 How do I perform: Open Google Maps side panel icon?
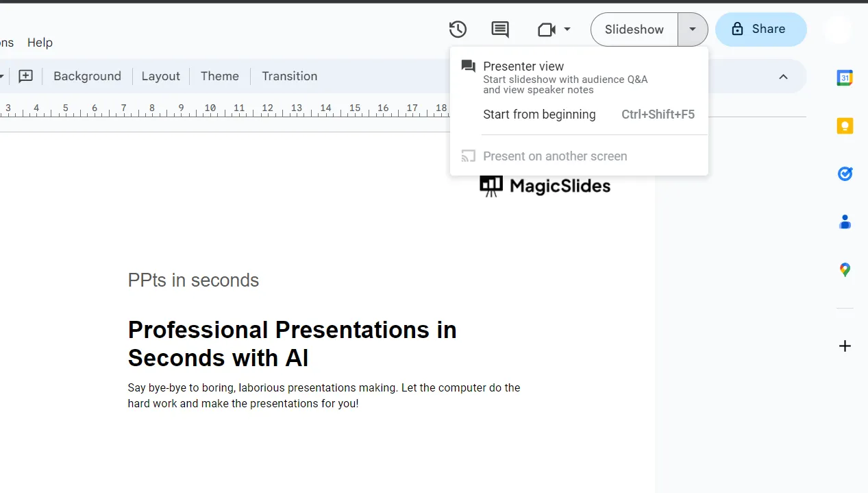[845, 270]
